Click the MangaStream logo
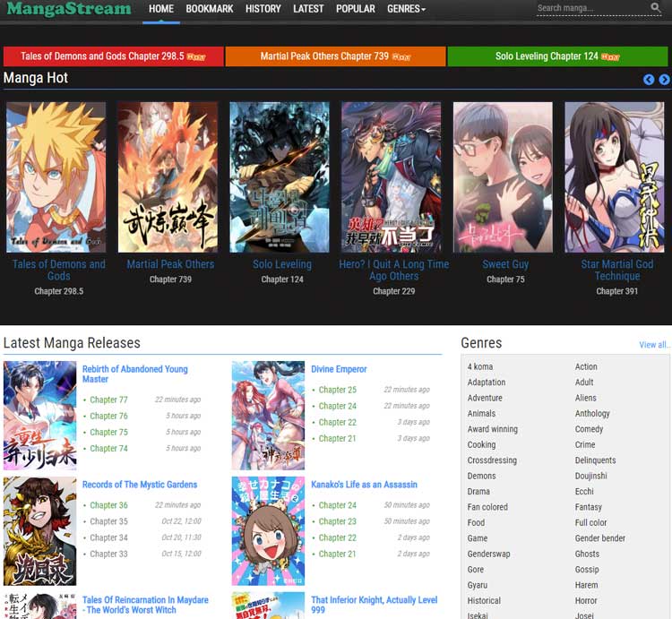Screen dimensions: 672x619 click(69, 9)
